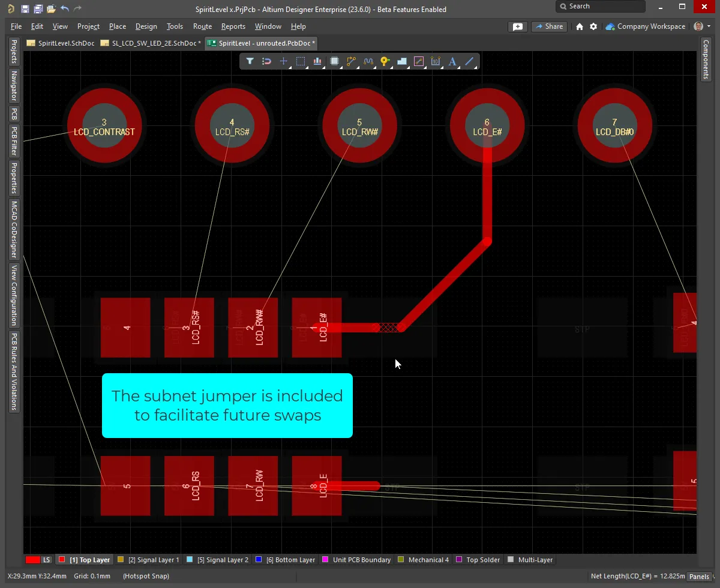Select the place polygon pour tool

pyautogui.click(x=402, y=61)
